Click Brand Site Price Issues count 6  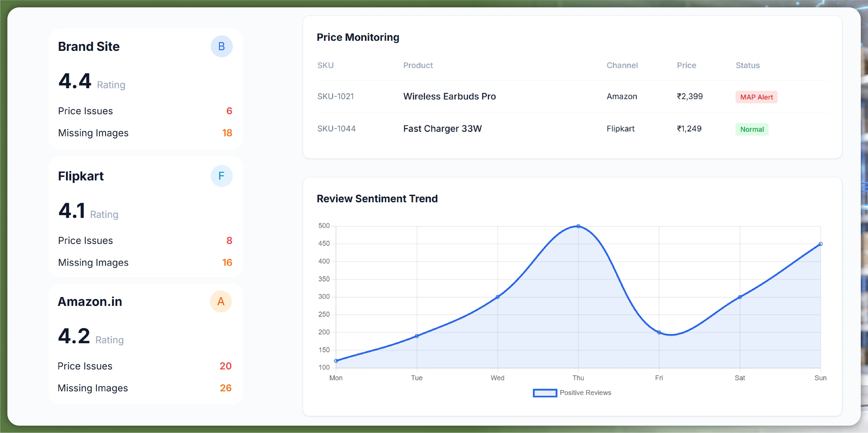click(x=229, y=111)
